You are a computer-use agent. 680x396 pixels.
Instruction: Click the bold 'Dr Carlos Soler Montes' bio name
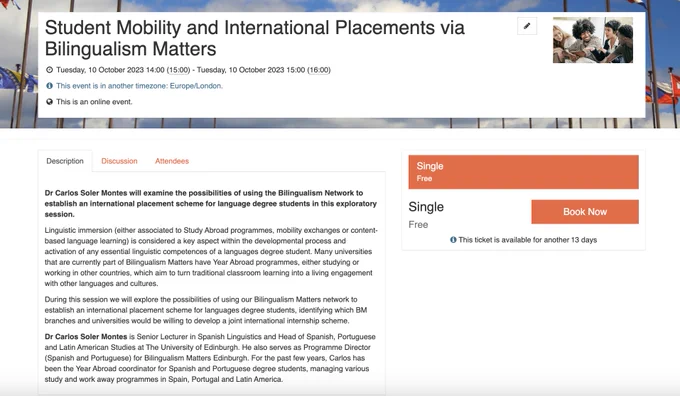86,337
